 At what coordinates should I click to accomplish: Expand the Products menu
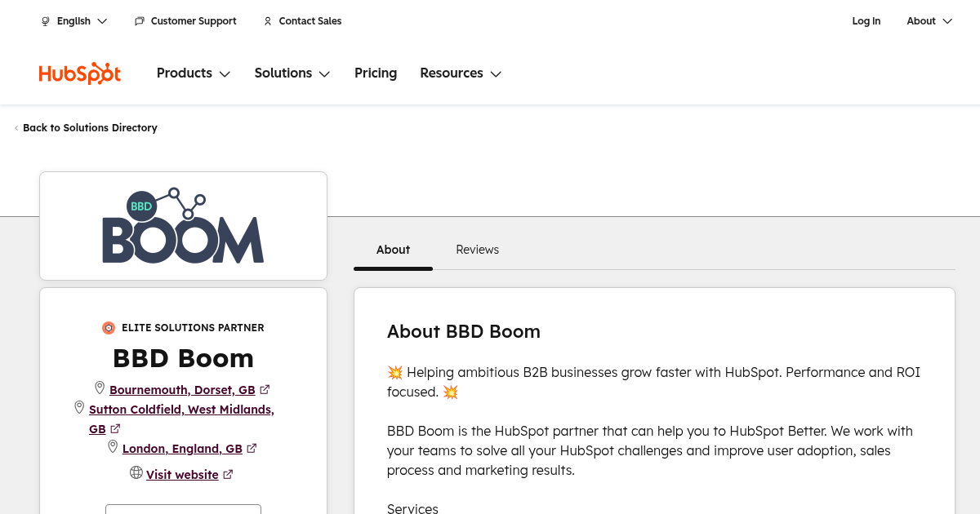pos(194,73)
